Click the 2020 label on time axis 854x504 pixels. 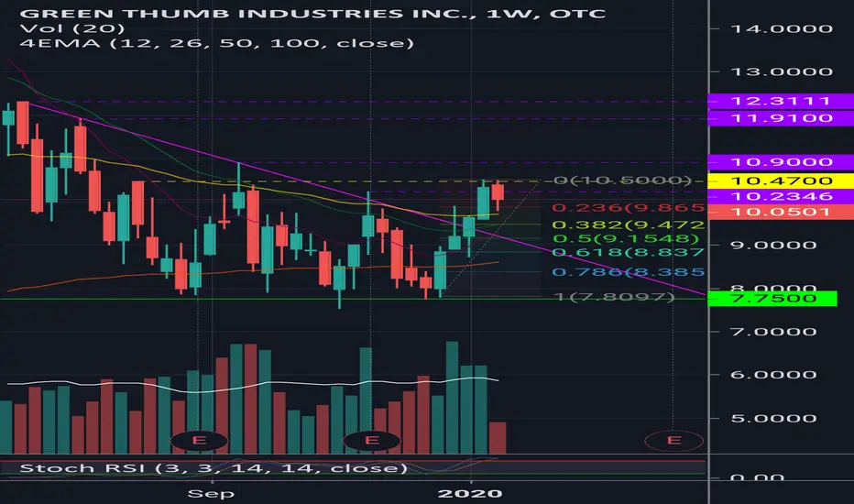[470, 494]
